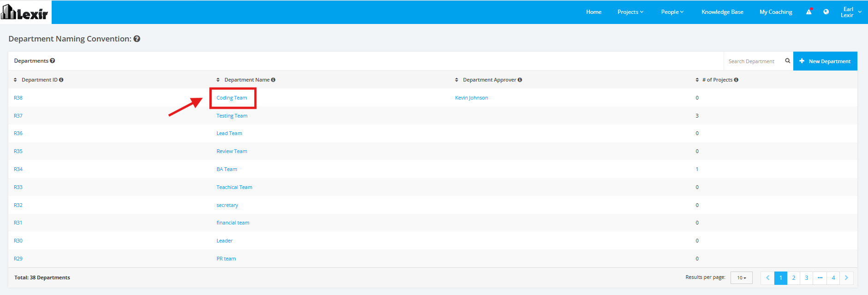
Task: Open the notifications alert icon
Action: click(x=809, y=12)
